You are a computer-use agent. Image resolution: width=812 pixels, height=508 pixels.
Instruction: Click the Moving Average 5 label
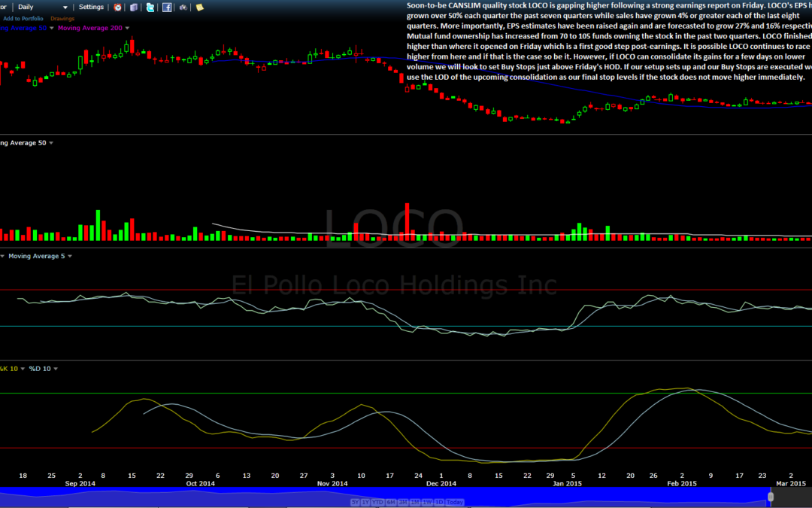37,256
